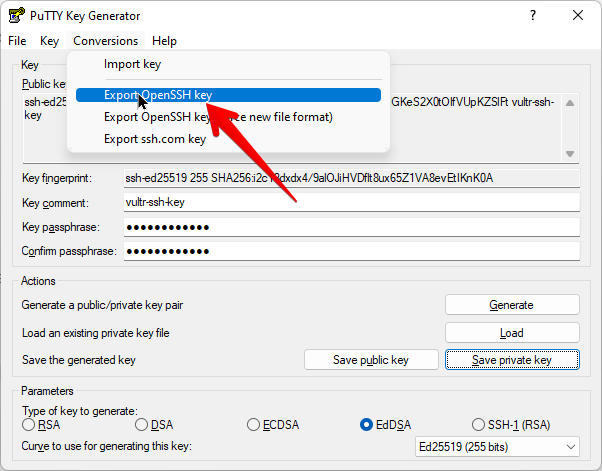Click the public key text box scroll up arrow
The image size is (602, 471).
coord(570,103)
